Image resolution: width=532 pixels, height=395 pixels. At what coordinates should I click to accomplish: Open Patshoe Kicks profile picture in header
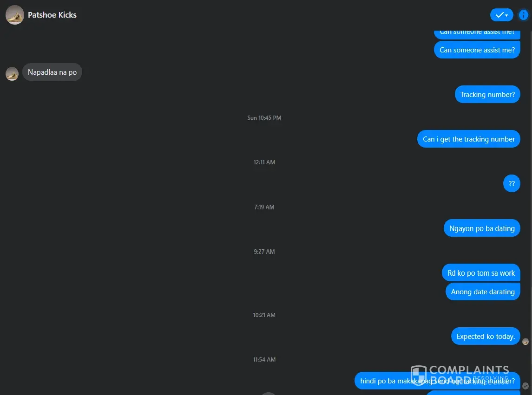pyautogui.click(x=14, y=15)
